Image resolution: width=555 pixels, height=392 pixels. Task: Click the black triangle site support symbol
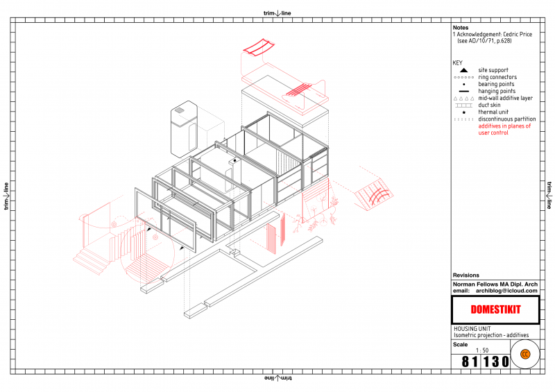pyautogui.click(x=463, y=70)
